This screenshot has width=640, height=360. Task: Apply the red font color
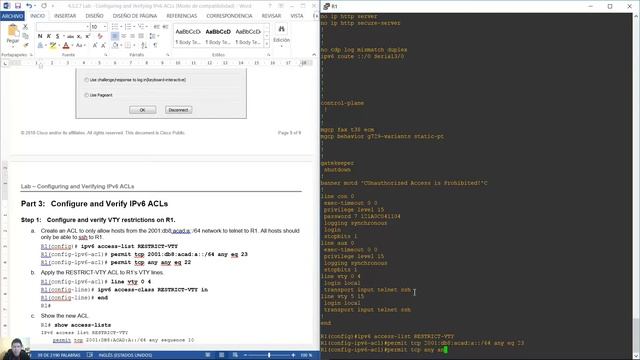(66, 45)
